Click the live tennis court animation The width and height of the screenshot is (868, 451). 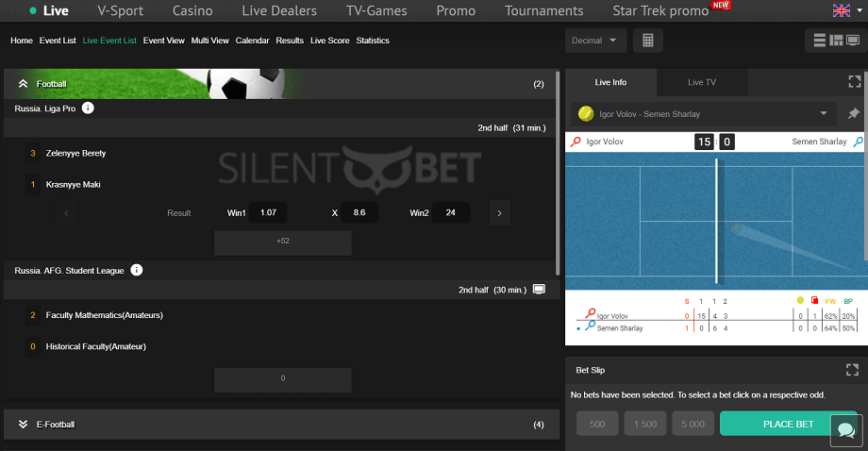tap(716, 221)
